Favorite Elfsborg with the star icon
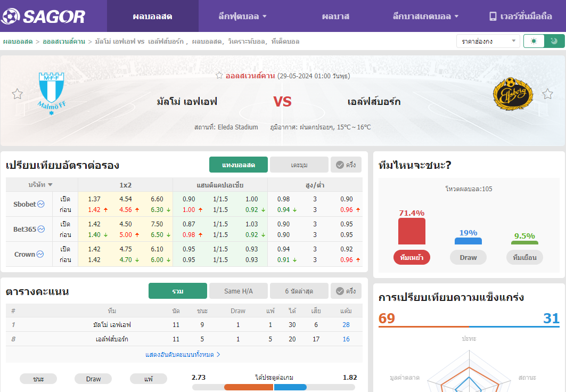The image size is (566, 392). (x=547, y=94)
